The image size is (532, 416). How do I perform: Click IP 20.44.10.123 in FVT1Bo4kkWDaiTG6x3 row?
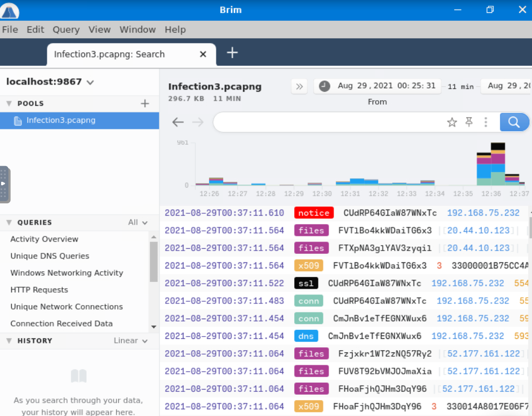coord(478,231)
